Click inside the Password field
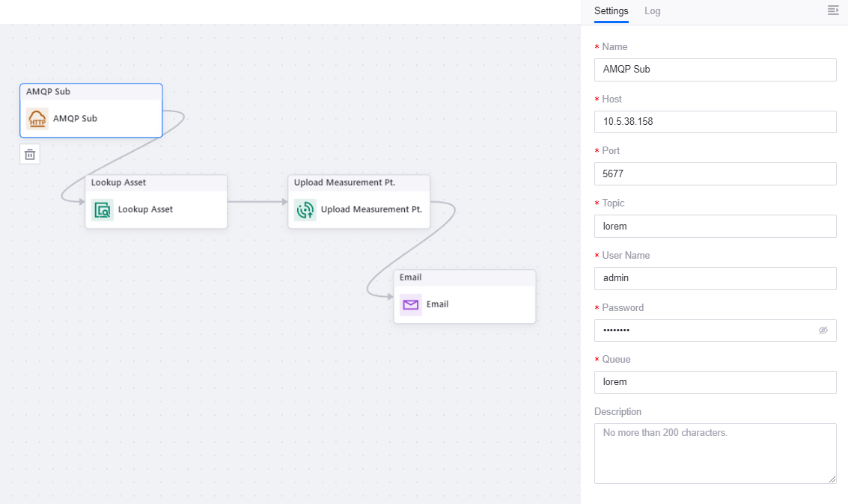 (704, 331)
